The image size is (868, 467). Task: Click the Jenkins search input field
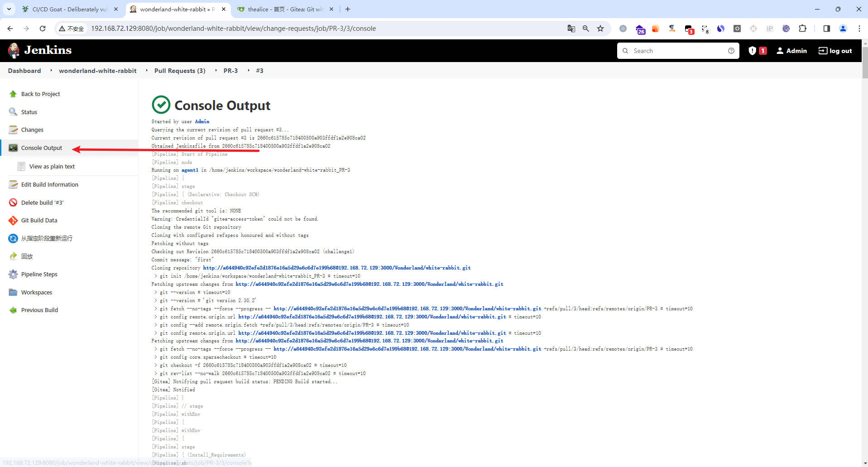678,51
